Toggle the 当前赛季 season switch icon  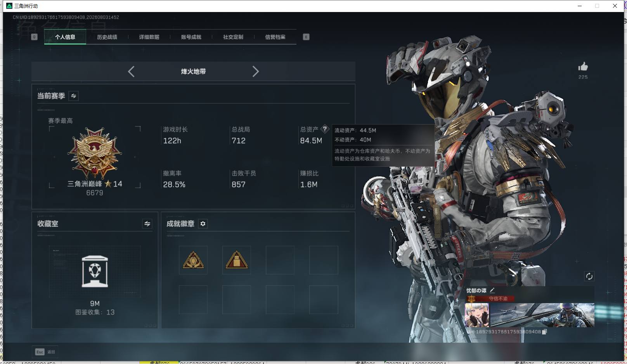coord(73,96)
